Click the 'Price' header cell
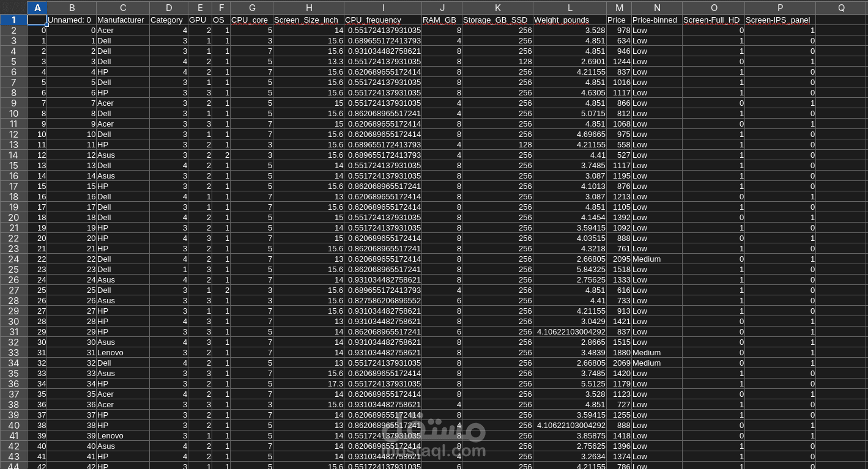 coord(619,20)
